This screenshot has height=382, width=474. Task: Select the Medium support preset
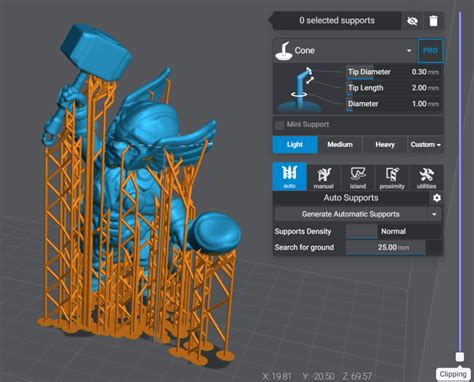point(340,145)
